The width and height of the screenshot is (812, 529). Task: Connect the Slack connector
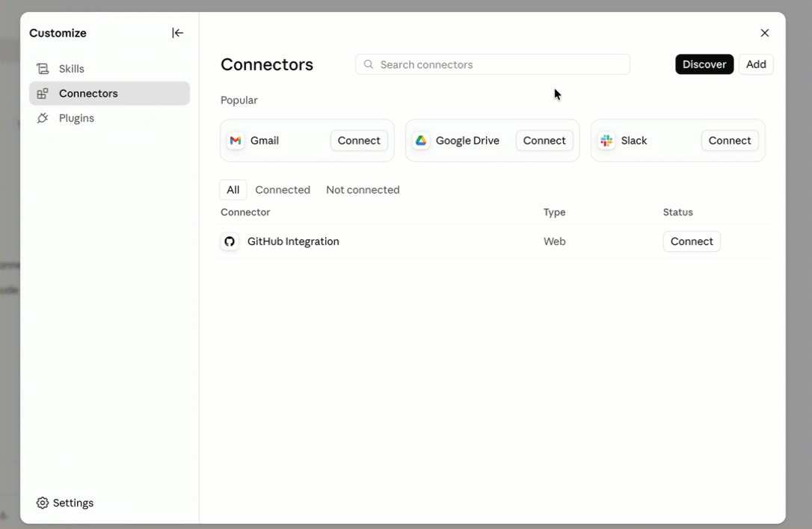click(730, 140)
